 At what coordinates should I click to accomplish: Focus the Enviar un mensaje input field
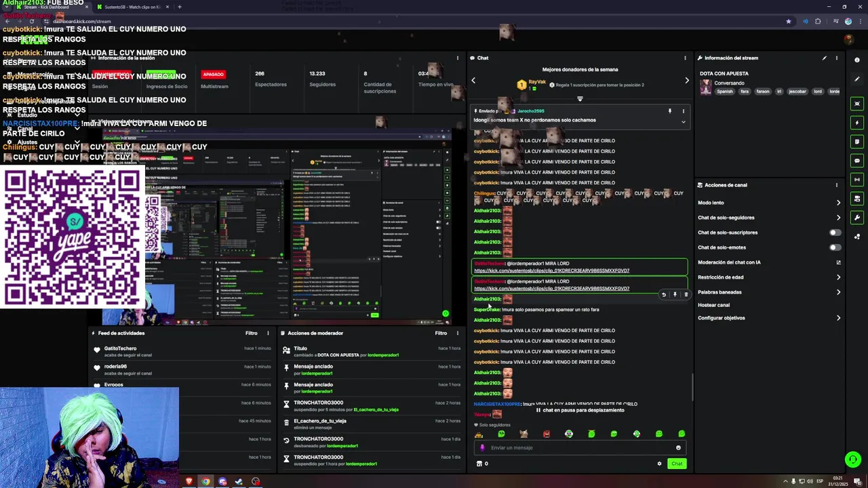click(580, 447)
